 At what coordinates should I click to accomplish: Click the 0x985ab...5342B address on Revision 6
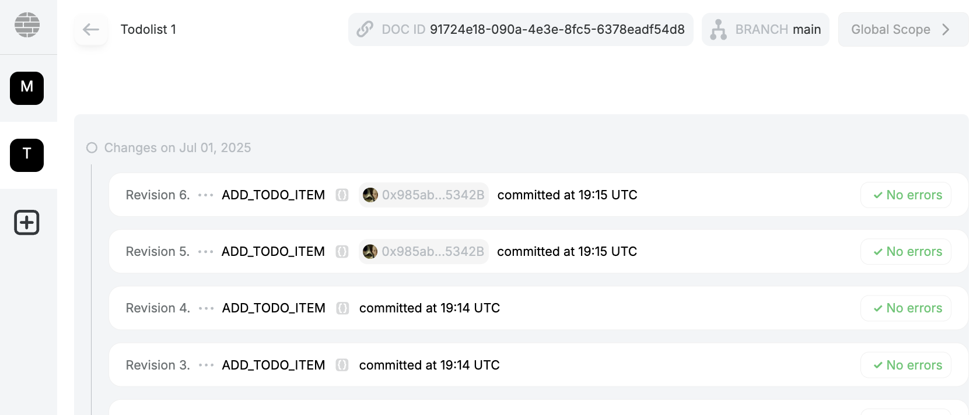[433, 195]
